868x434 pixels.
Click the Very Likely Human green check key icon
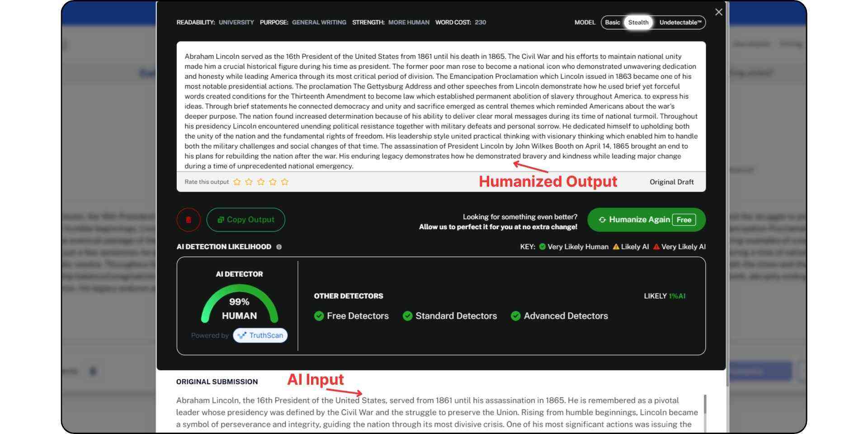pos(542,246)
